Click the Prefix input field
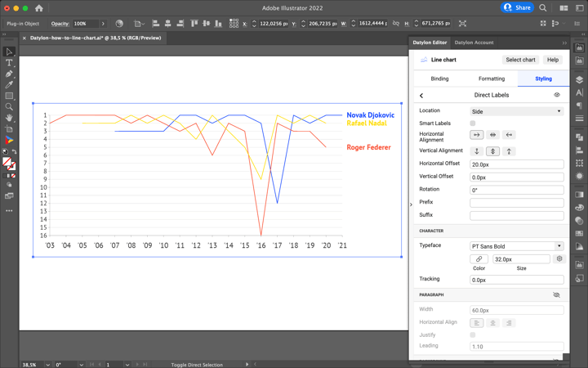The image size is (588, 368). [517, 203]
